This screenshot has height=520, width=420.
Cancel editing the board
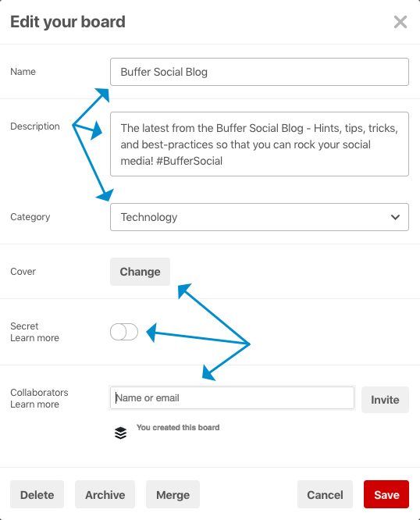(x=325, y=494)
